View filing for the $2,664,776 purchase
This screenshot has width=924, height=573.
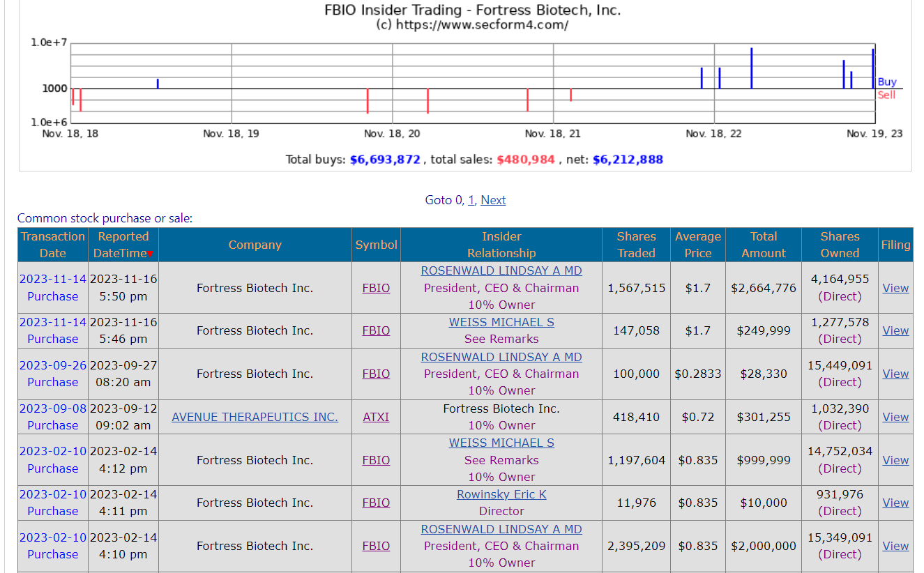[x=895, y=287]
